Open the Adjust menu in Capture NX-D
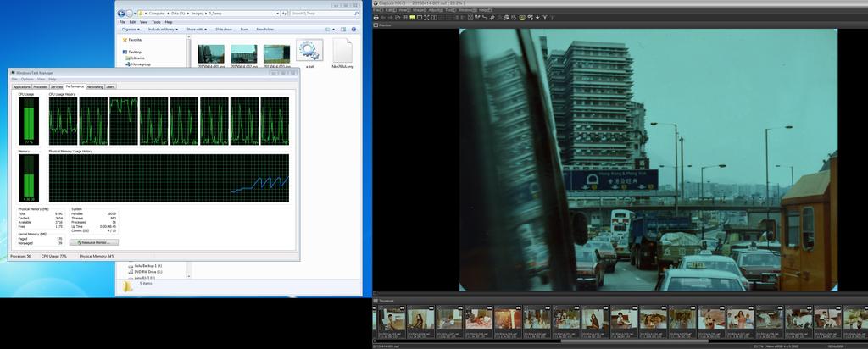 pos(435,10)
